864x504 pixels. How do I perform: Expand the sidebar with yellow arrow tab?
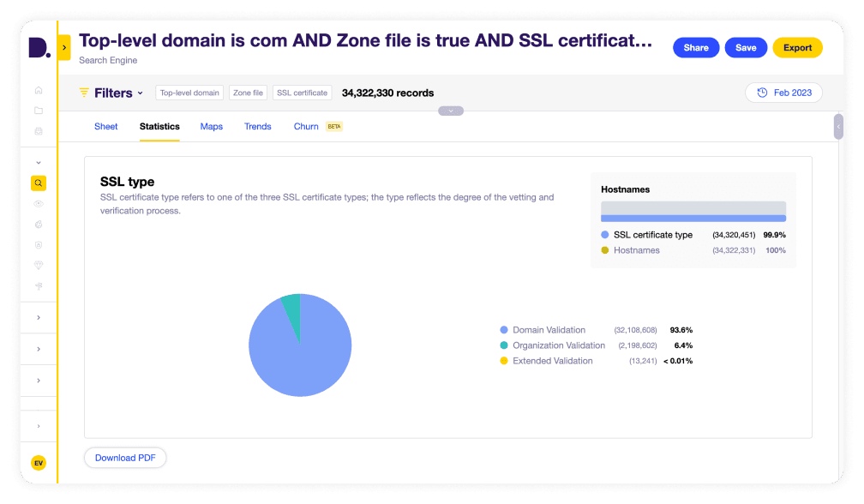pos(64,48)
